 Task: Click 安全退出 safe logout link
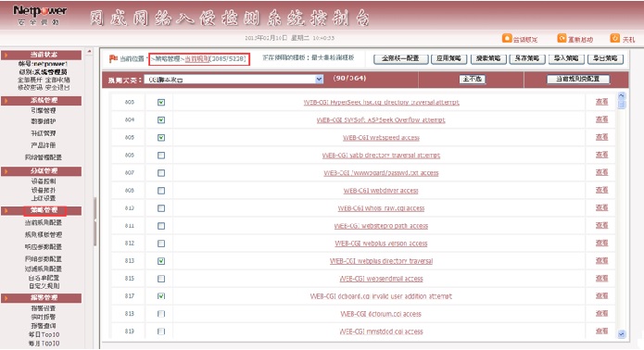[57, 87]
